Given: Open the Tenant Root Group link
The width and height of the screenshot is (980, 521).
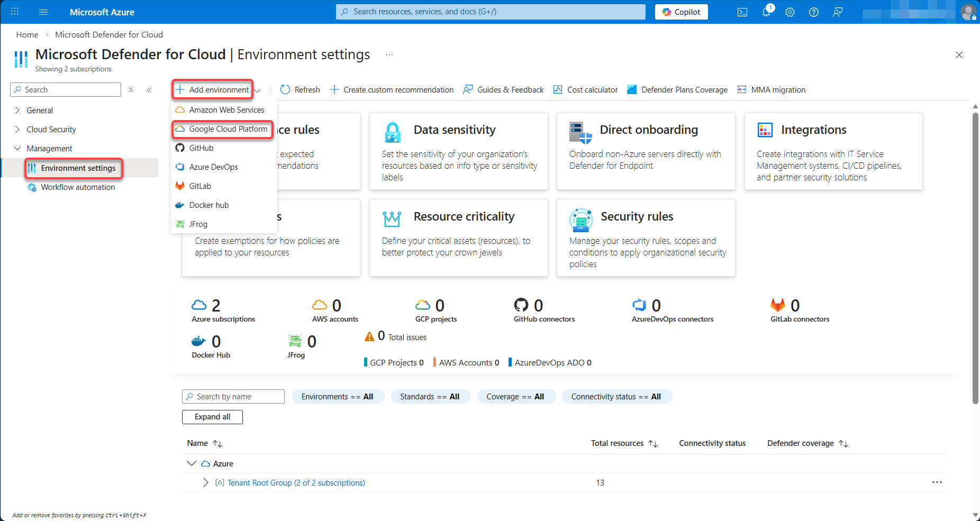Looking at the screenshot, I should click(x=296, y=483).
